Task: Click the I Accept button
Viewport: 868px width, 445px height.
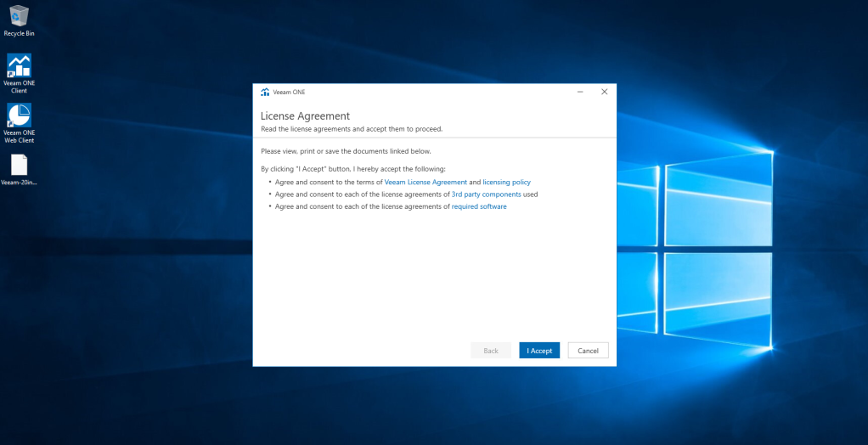Action: (539, 351)
